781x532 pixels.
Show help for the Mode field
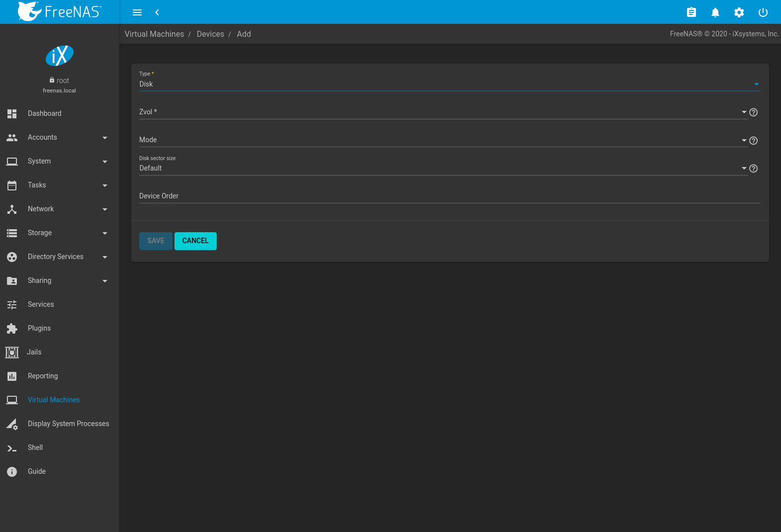(x=753, y=141)
